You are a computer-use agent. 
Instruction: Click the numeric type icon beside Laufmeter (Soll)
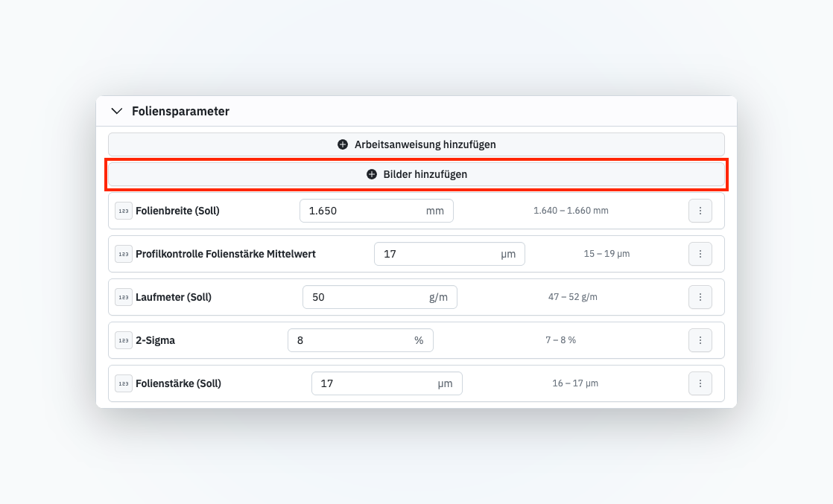point(124,297)
